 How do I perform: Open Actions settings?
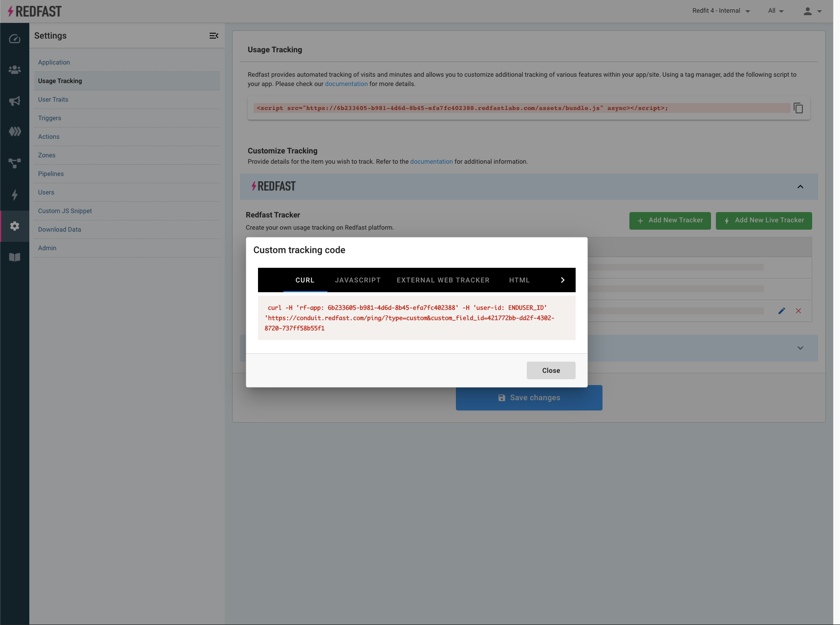[127, 137]
